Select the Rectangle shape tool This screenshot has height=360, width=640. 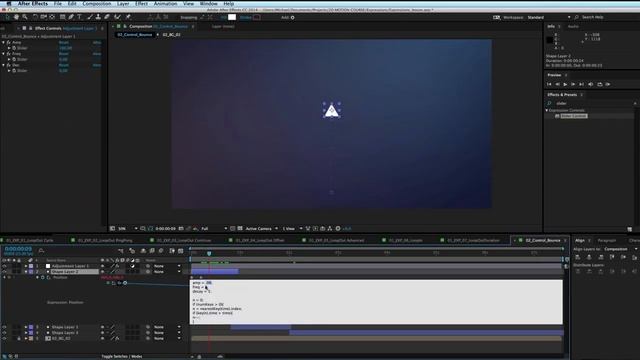[x=62, y=17]
